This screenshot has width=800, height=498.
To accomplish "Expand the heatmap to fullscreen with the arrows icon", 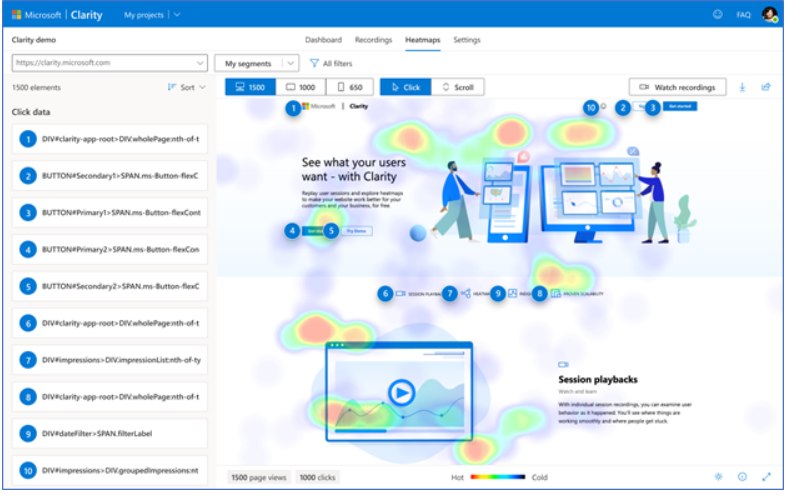I will pyautogui.click(x=766, y=477).
